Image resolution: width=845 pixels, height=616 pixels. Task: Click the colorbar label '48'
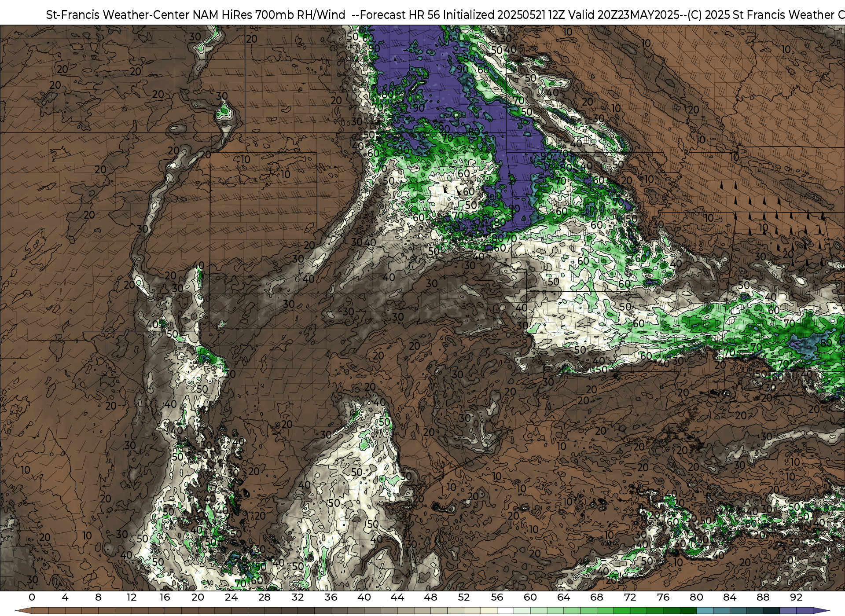pyautogui.click(x=431, y=597)
